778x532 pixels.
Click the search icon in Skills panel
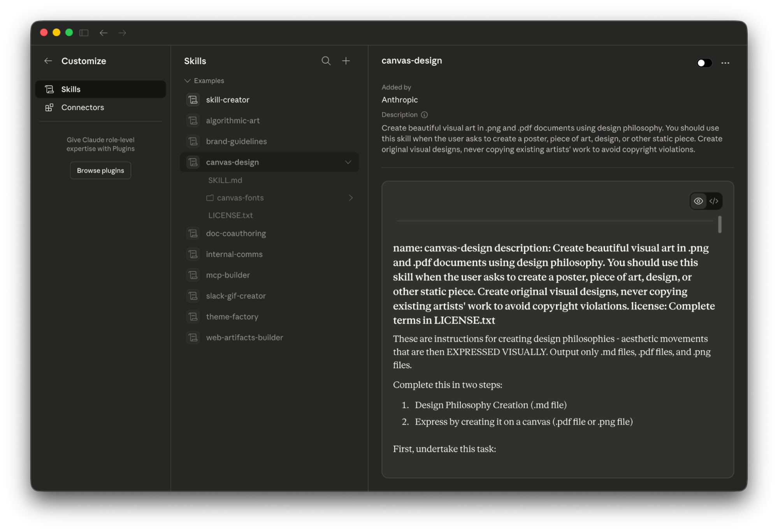pos(326,61)
